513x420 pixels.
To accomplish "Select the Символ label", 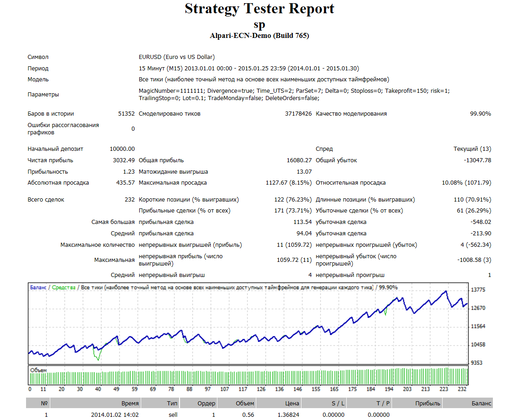I will (x=38, y=57).
